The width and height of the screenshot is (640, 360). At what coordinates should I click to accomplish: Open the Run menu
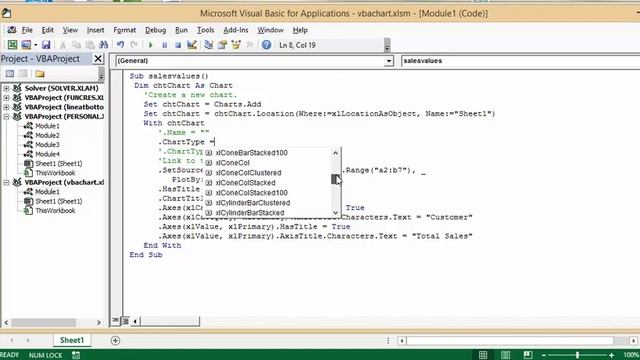tap(181, 30)
